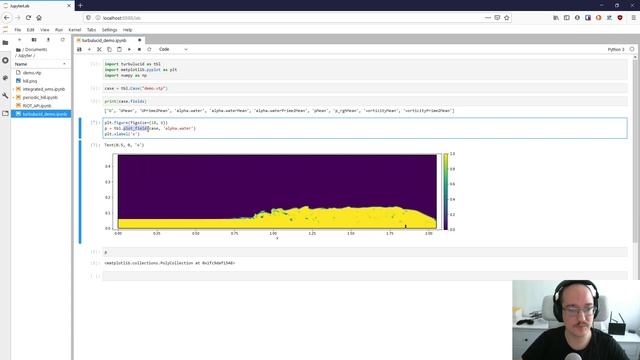Click the address bar showing localhost
This screenshot has height=360, width=640.
[286, 18]
